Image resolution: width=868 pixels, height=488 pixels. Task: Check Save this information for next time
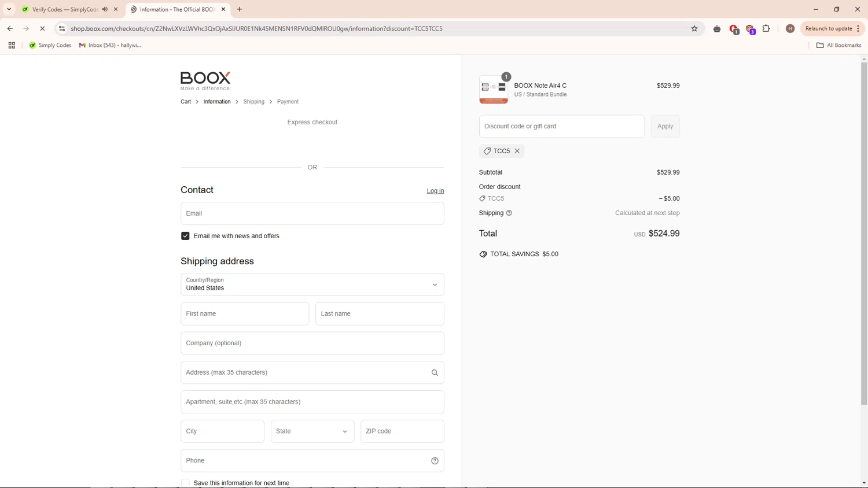[185, 483]
